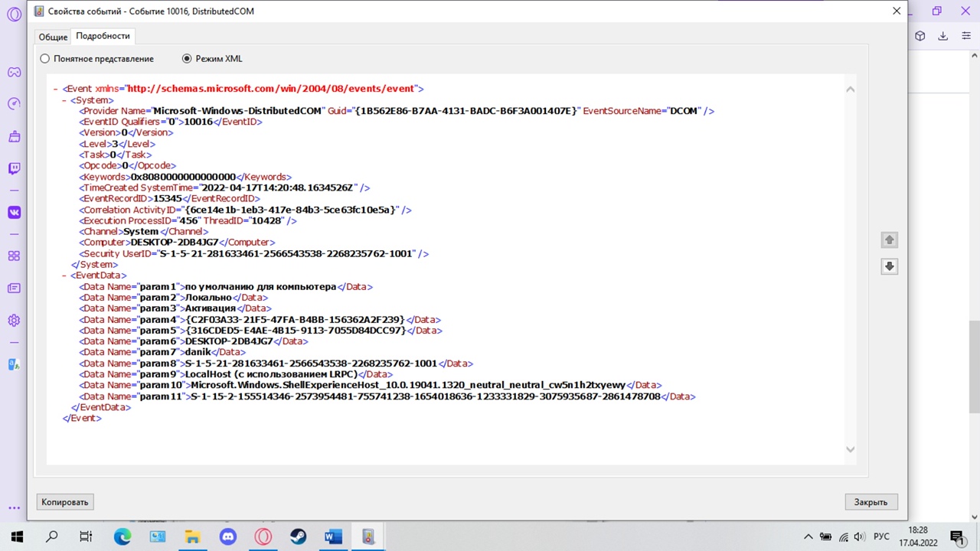980x551 pixels.
Task: Switch to the Общие tab
Action: [53, 36]
